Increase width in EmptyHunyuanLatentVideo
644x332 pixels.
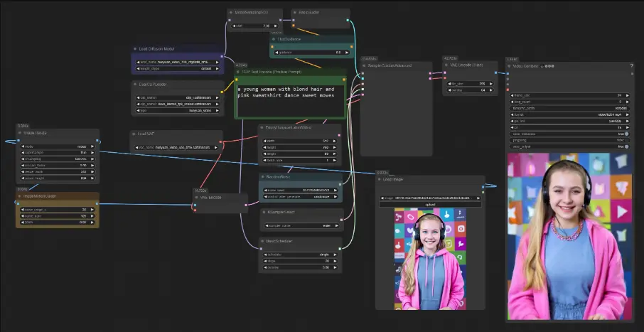tap(335, 141)
